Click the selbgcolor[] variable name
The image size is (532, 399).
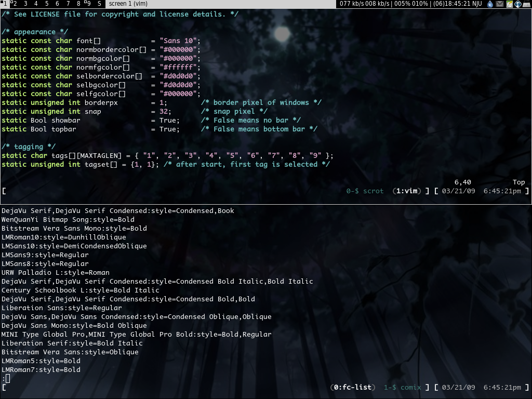(101, 85)
